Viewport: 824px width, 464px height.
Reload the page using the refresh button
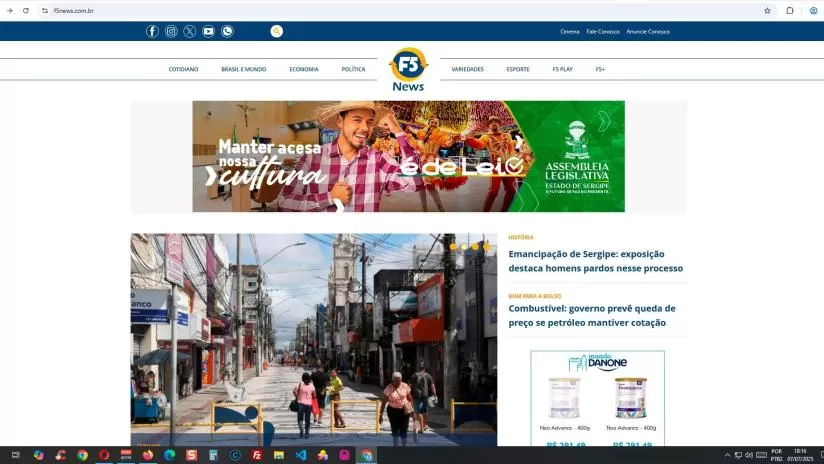(x=26, y=10)
